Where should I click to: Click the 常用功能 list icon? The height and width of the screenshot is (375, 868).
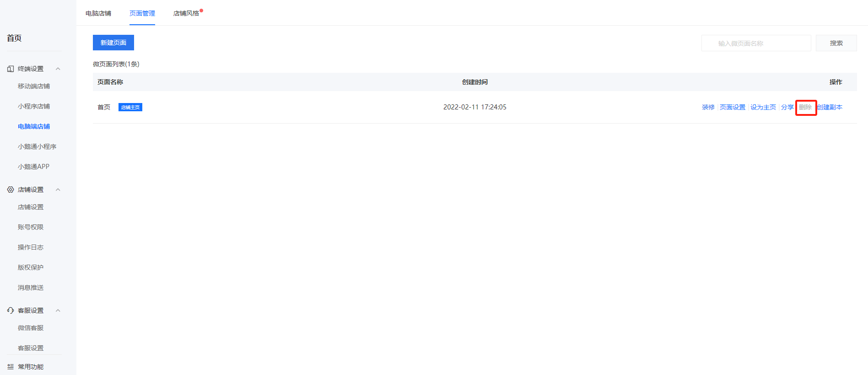point(11,367)
